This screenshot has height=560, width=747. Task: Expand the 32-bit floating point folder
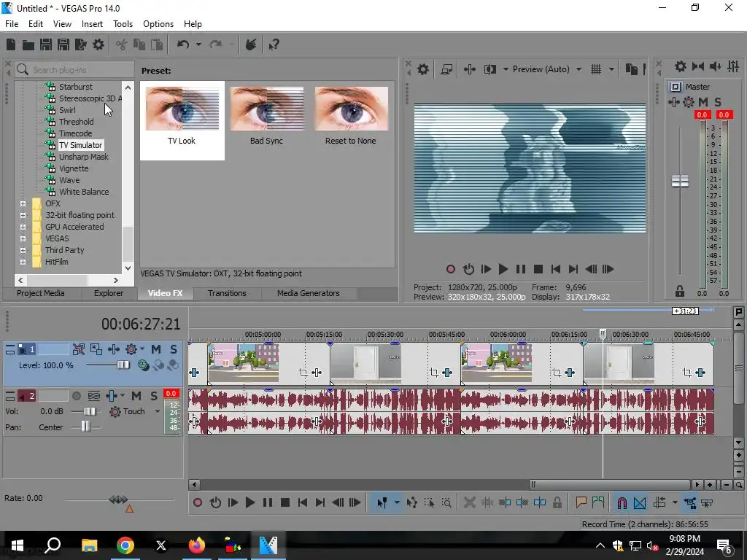tap(23, 215)
